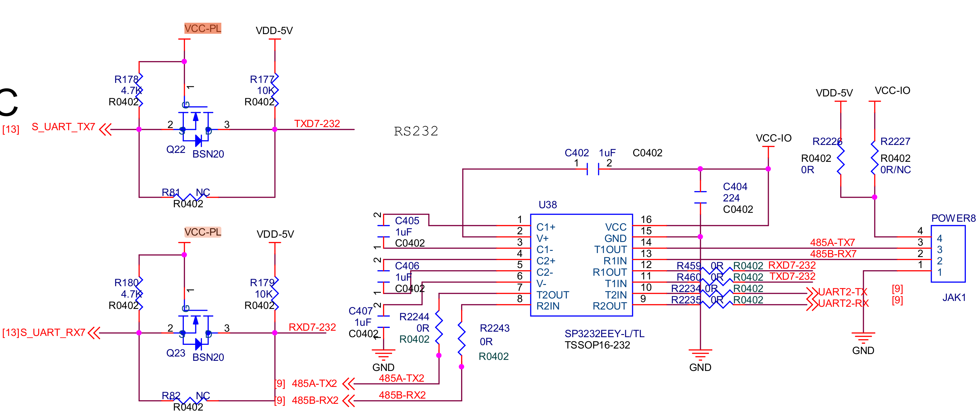Select the C406 capacitor symbol
980x417 pixels.
(383, 276)
